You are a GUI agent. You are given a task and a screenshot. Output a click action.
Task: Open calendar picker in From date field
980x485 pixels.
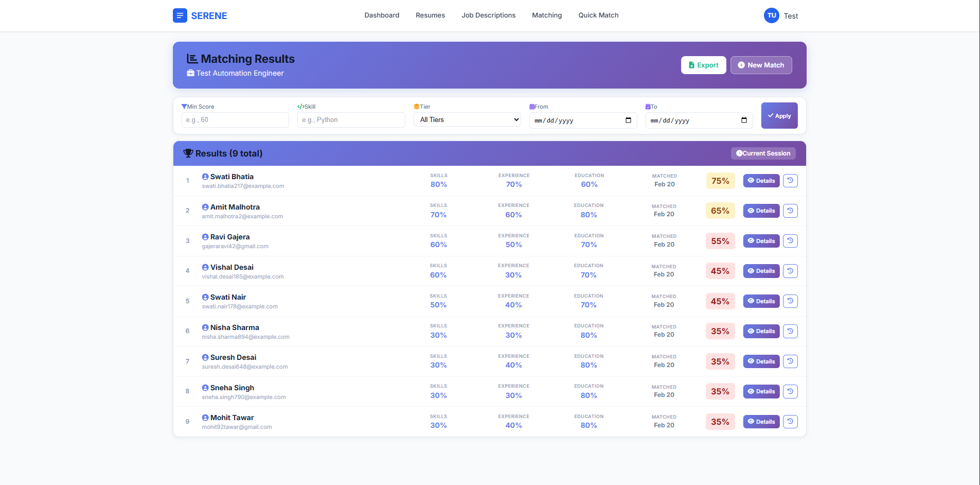point(628,120)
